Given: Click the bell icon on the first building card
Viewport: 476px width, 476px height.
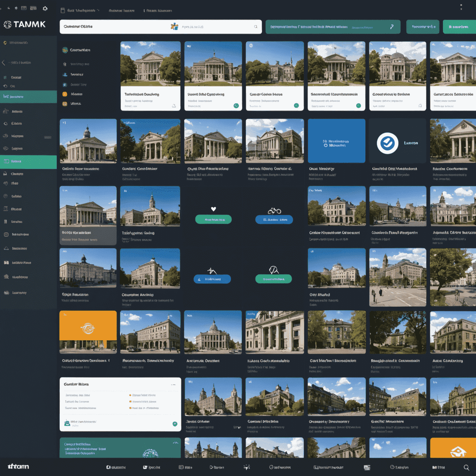Looking at the screenshot, I should tap(174, 106).
